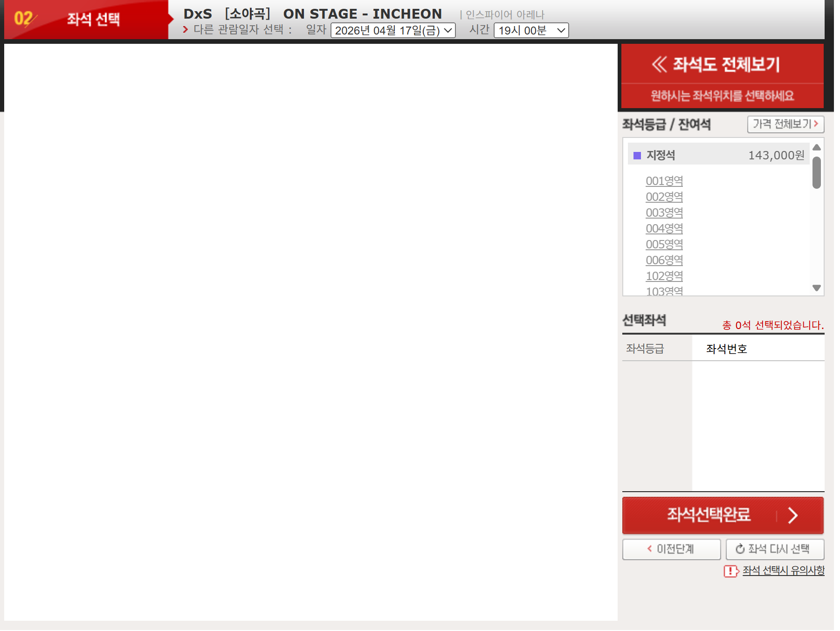Pick the 004영역 seating zone
Viewport: 840px width, 631px height.
tap(664, 228)
